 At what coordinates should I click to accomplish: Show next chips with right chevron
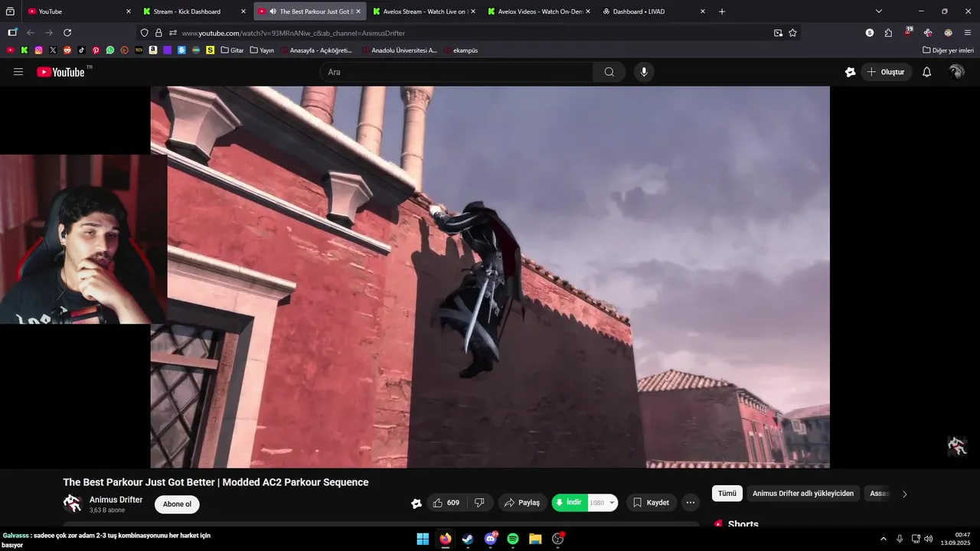pyautogui.click(x=904, y=494)
